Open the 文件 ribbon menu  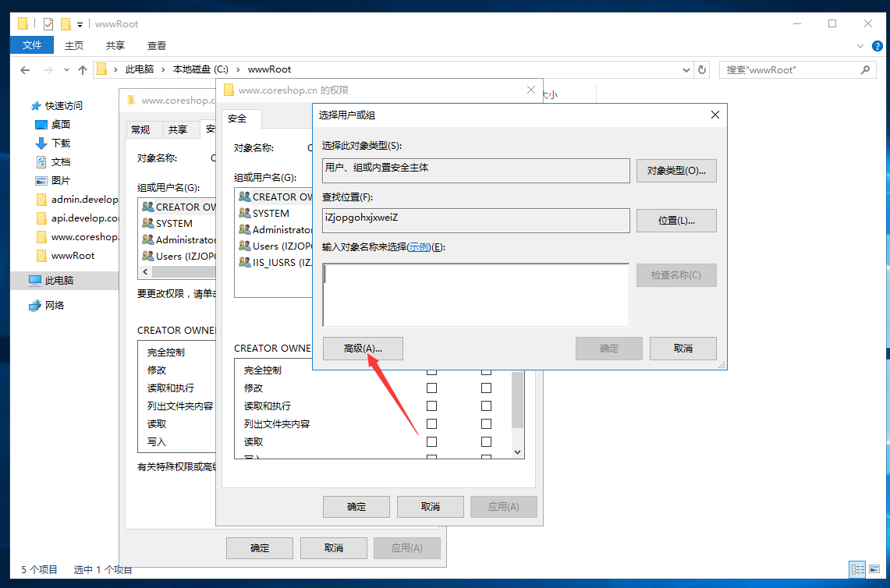point(32,45)
